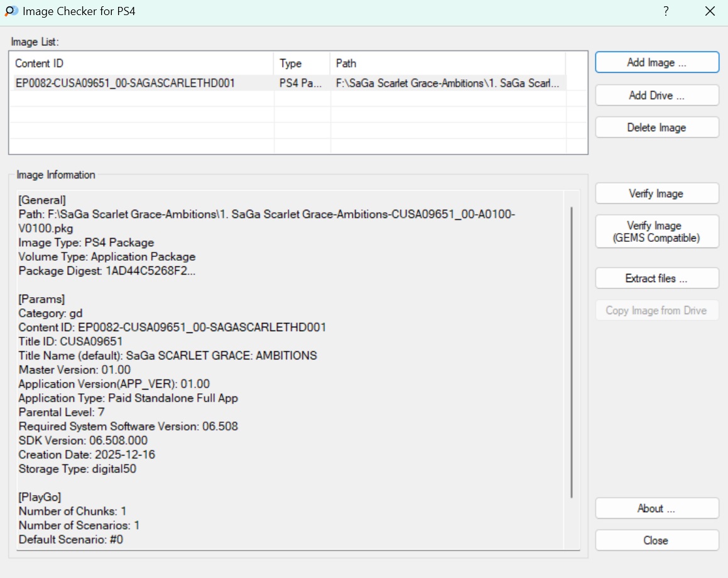Click the first empty row in Image List

pos(141,99)
